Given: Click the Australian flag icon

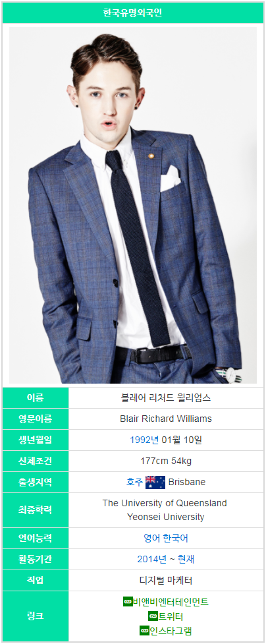Looking at the screenshot, I should [155, 483].
